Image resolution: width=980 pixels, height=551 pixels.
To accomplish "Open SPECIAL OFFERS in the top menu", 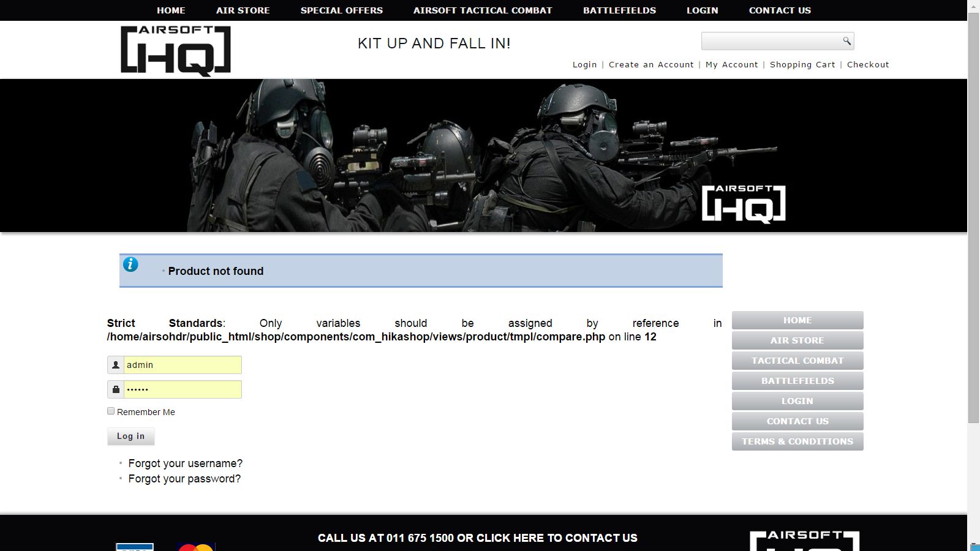I will [342, 10].
